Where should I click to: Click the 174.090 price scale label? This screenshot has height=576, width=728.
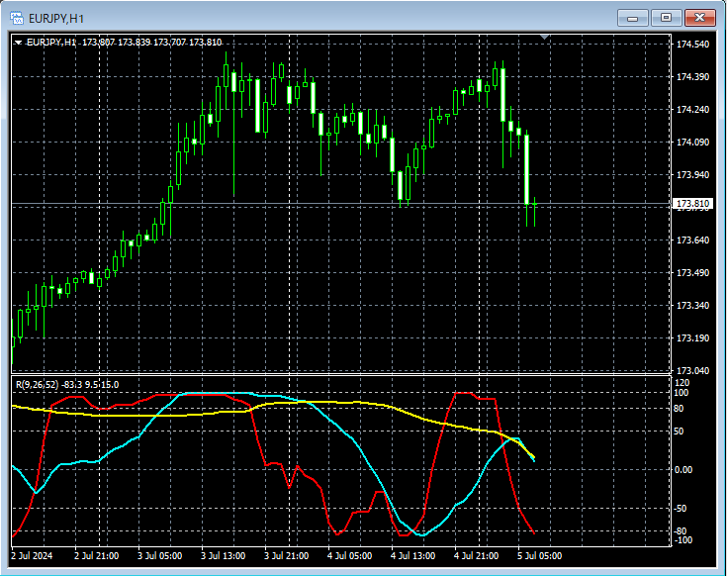click(692, 143)
